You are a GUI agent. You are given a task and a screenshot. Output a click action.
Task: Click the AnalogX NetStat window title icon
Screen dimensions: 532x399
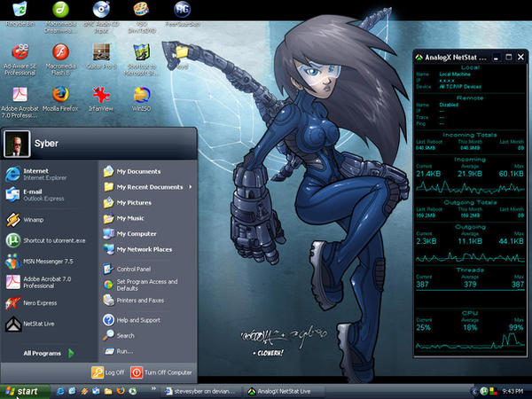click(x=419, y=58)
